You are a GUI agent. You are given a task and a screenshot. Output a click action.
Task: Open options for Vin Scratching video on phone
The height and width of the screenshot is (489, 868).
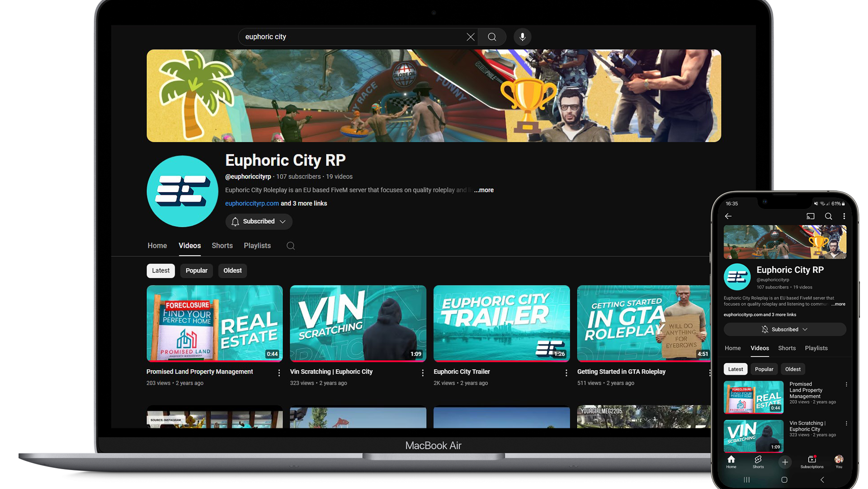click(846, 423)
